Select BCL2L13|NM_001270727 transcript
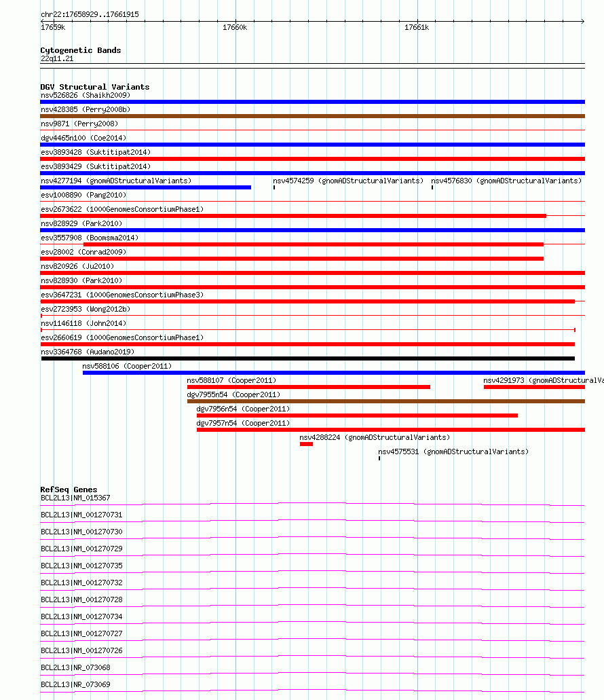This screenshot has height=700, width=604. [x=81, y=634]
